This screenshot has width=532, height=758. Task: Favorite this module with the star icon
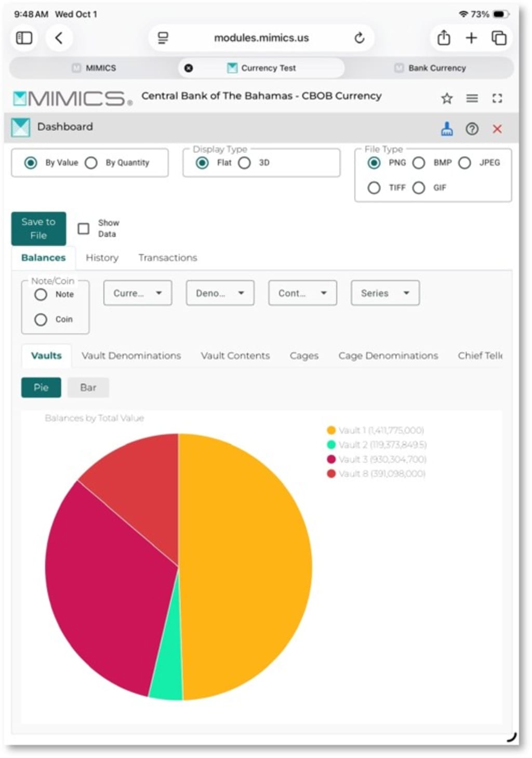(x=447, y=98)
